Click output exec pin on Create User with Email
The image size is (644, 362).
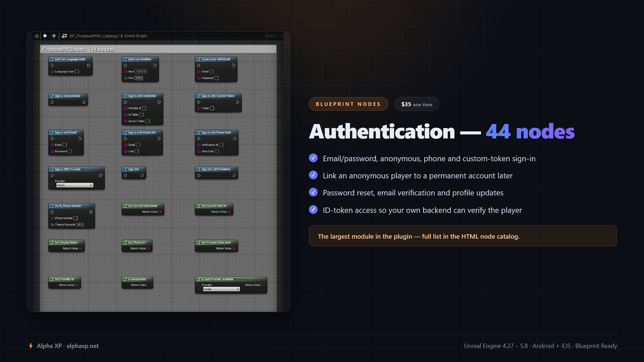(233, 65)
